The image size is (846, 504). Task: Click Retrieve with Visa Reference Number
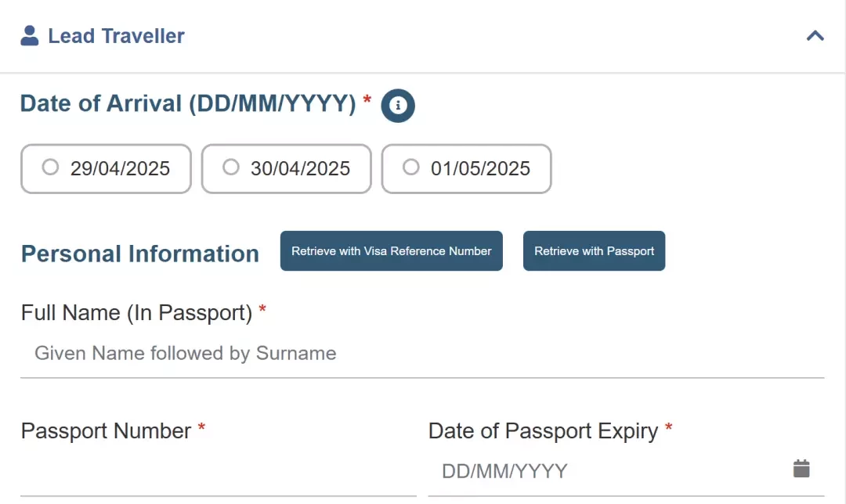[391, 251]
